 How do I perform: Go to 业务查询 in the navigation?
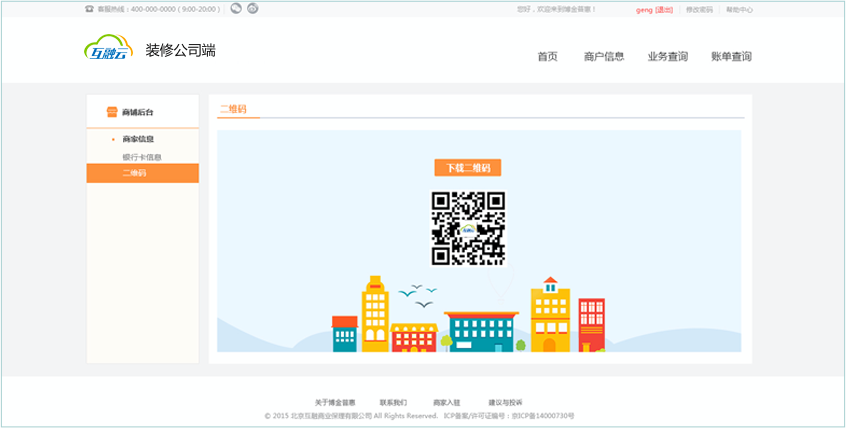coord(667,57)
